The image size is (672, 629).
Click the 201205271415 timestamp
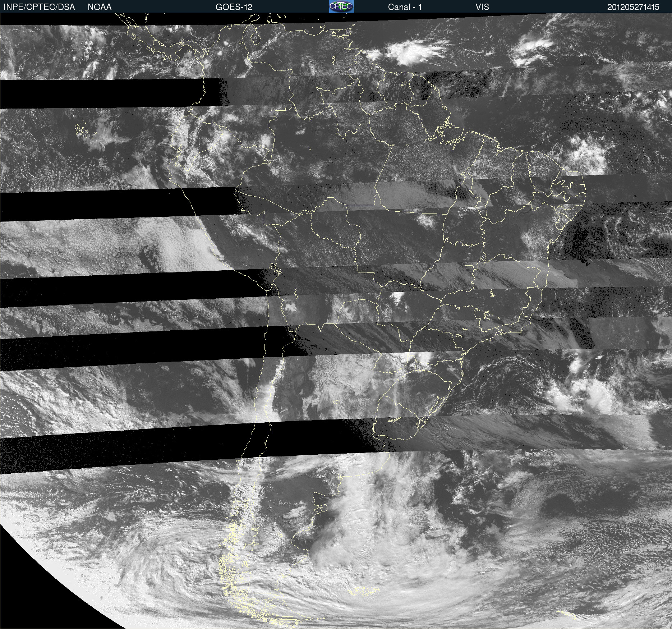pos(633,7)
